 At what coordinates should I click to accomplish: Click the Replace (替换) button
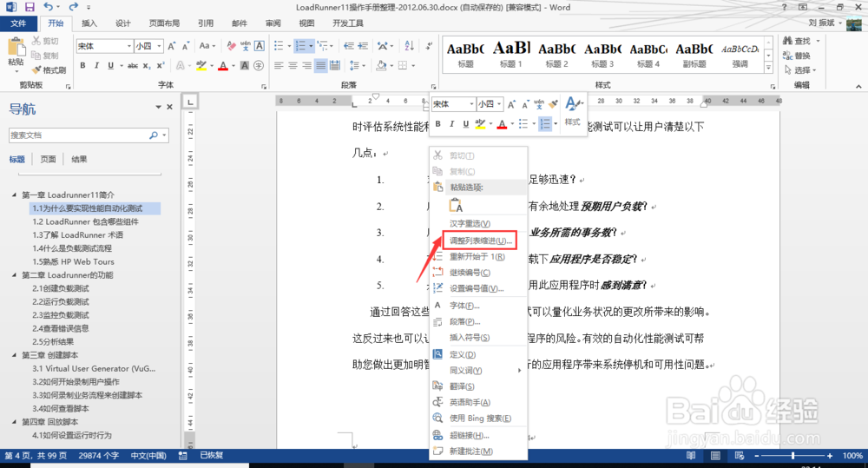coord(797,56)
